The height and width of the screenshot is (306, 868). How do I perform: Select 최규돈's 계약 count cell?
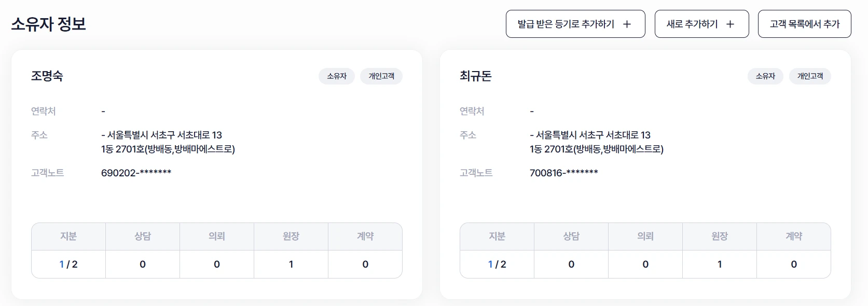794,265
